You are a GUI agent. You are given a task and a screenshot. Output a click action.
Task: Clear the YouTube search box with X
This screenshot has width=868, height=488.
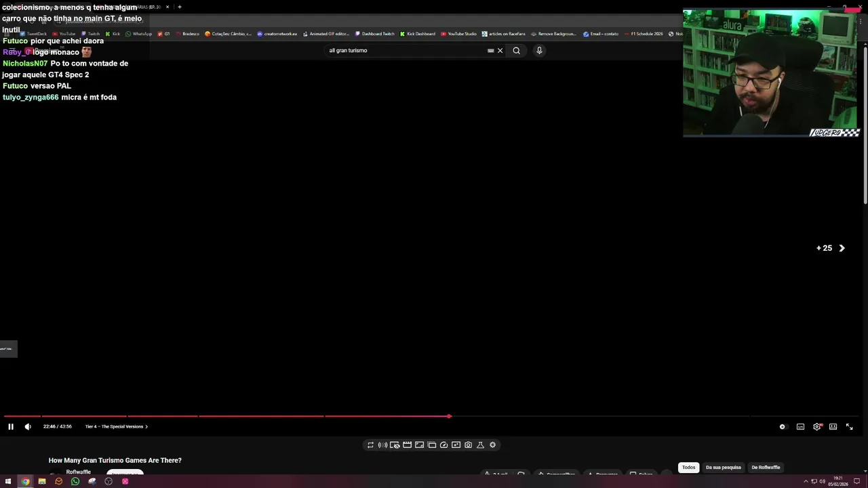[x=500, y=50]
